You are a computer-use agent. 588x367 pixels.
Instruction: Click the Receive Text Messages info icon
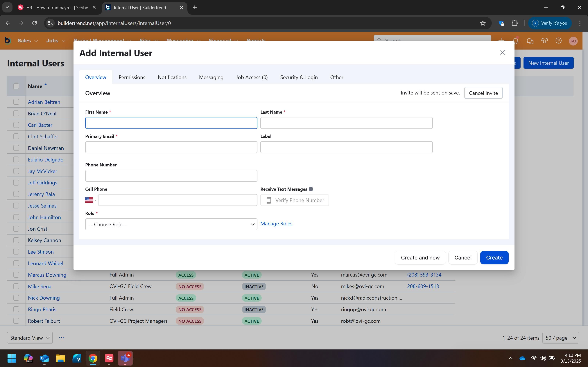coord(311,189)
